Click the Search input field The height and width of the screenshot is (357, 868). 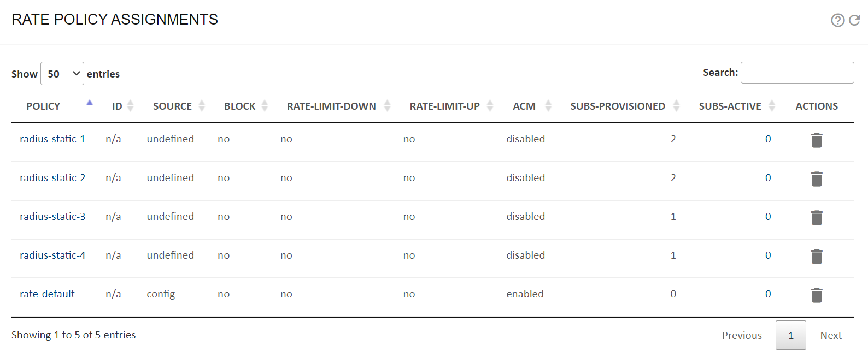coord(797,73)
